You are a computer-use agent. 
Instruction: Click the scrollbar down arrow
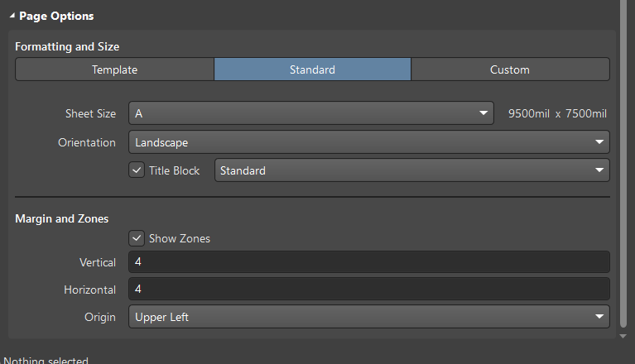[623, 336]
